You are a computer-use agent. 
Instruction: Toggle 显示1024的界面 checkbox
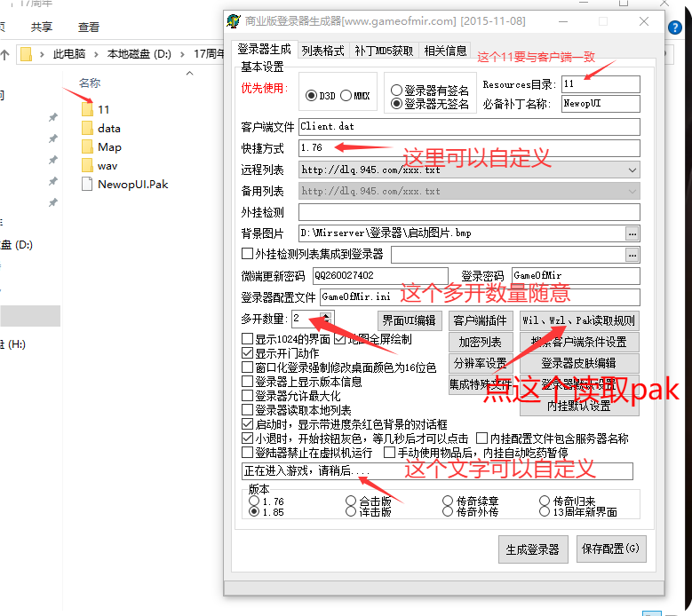(x=247, y=339)
